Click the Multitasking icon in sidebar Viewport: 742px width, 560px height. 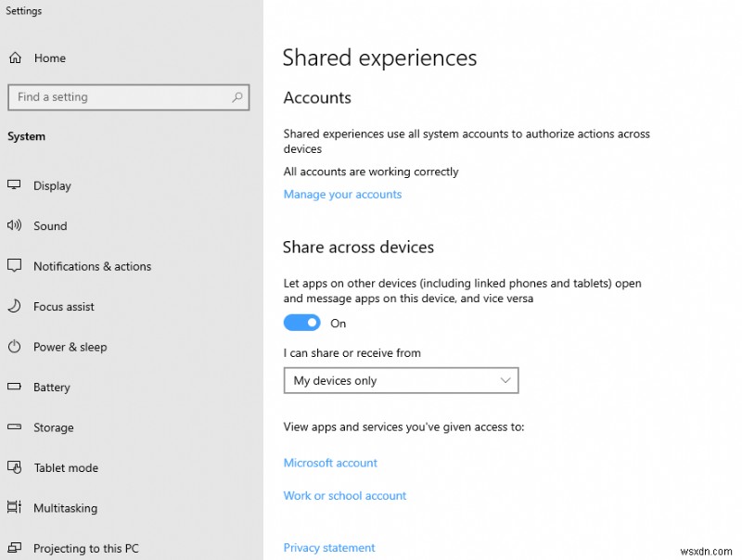click(x=15, y=508)
